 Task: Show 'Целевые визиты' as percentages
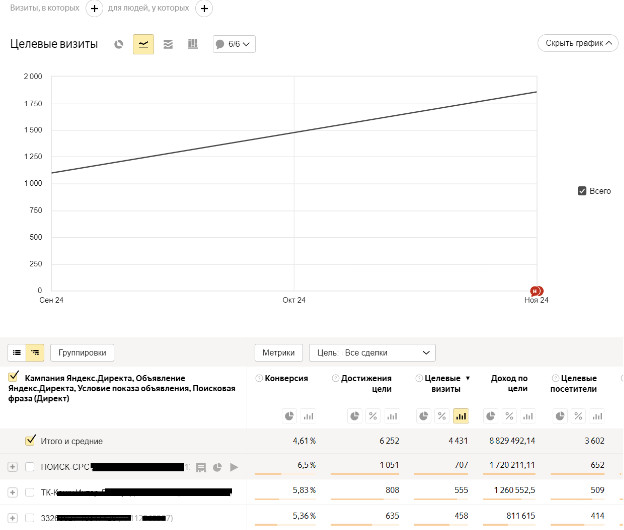pyautogui.click(x=442, y=416)
